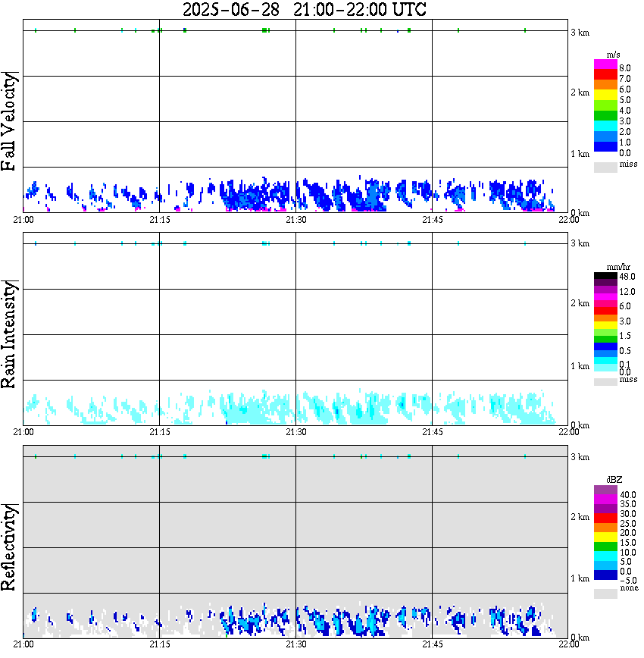Click the 21:00 label under Fall Velocity panel
644x658 pixels.
coord(23,220)
